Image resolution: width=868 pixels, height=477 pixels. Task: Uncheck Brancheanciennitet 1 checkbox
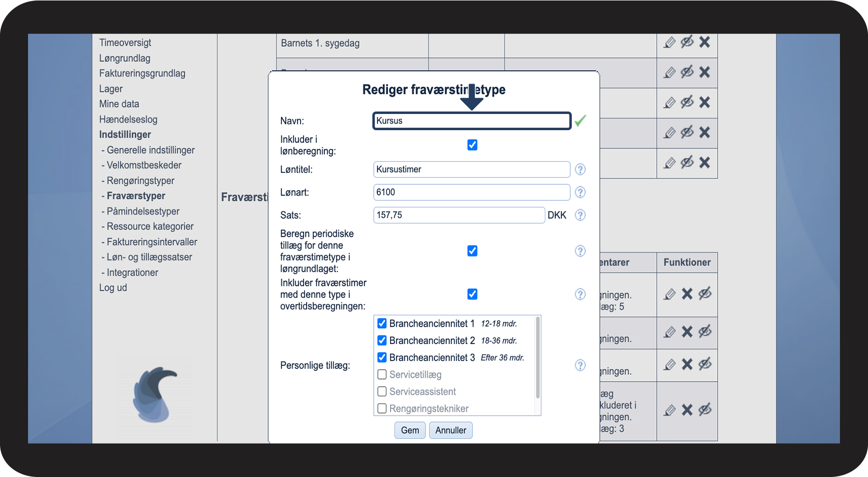[382, 324]
